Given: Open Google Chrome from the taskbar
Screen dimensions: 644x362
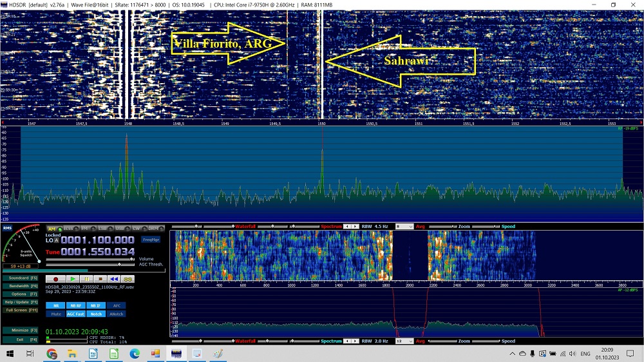Looking at the screenshot, I should 52,354.
